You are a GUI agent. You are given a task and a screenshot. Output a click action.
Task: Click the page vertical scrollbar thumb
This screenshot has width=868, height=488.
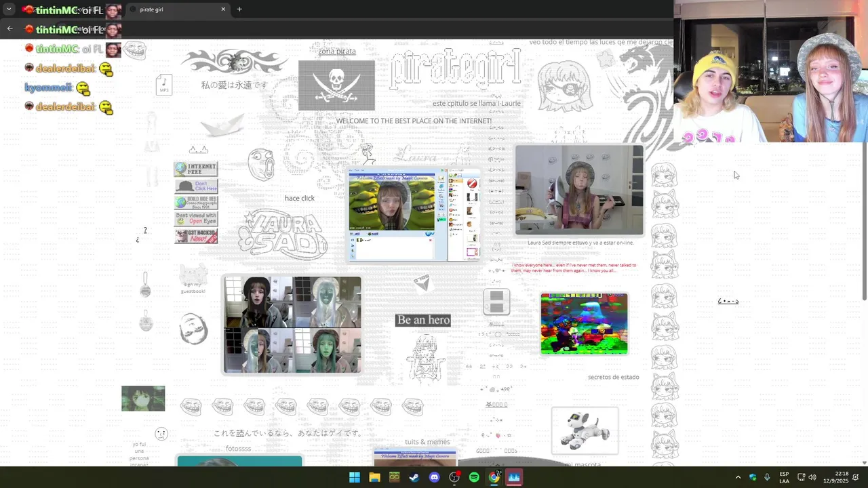(864, 221)
